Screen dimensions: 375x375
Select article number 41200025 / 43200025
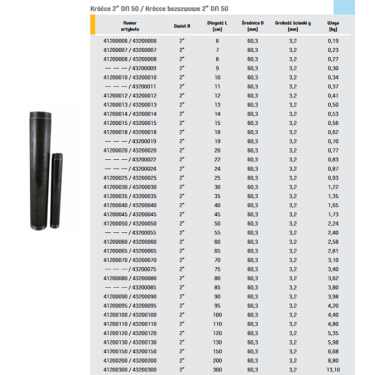(130, 178)
